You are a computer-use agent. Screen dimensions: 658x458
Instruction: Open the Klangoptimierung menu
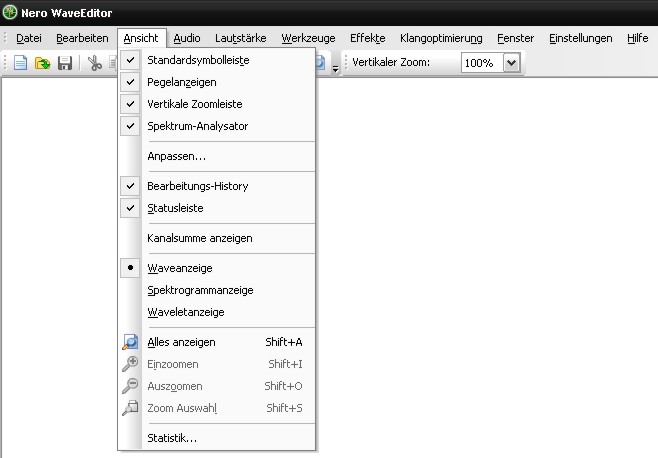pos(441,38)
